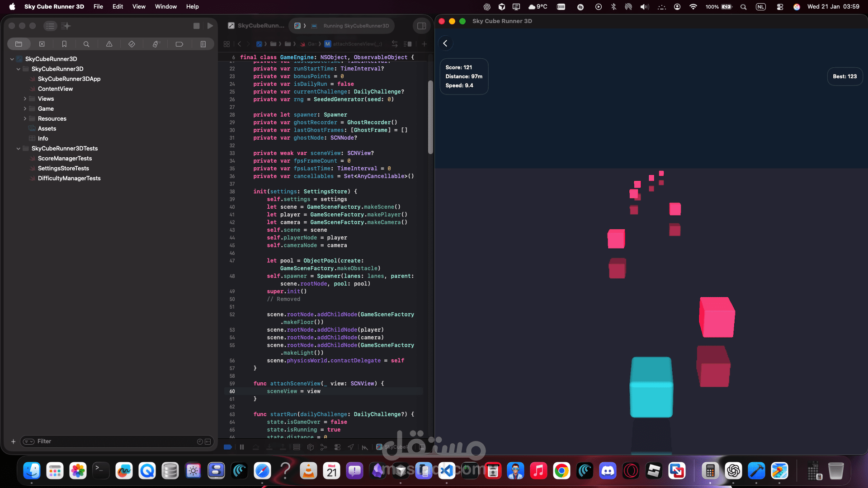Open ScoreManagerTests file in navigator

[65, 158]
